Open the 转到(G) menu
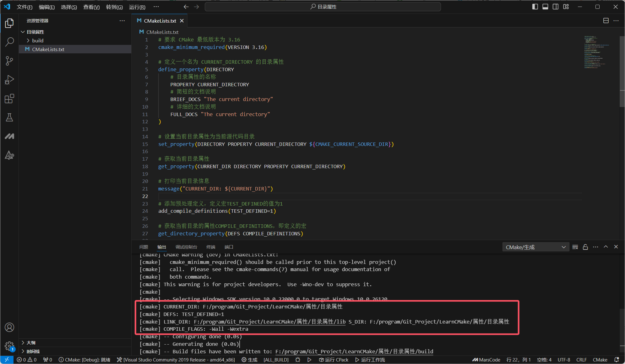Image resolution: width=625 pixels, height=364 pixels. pos(114,7)
